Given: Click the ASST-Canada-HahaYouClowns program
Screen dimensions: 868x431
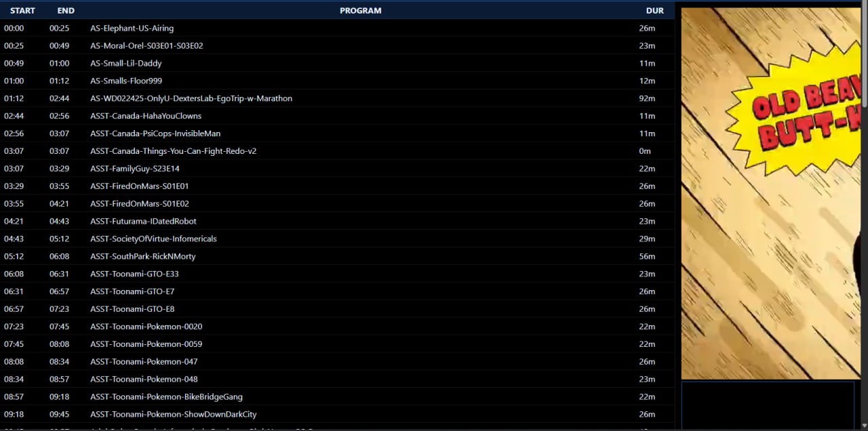Looking at the screenshot, I should (146, 117).
